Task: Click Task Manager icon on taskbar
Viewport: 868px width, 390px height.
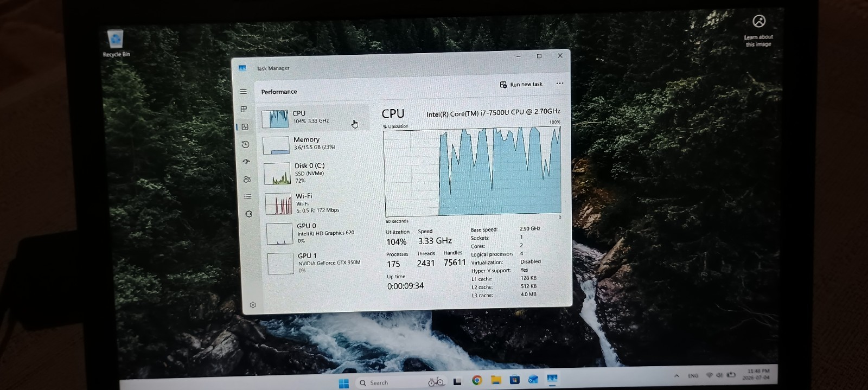Action: point(552,378)
